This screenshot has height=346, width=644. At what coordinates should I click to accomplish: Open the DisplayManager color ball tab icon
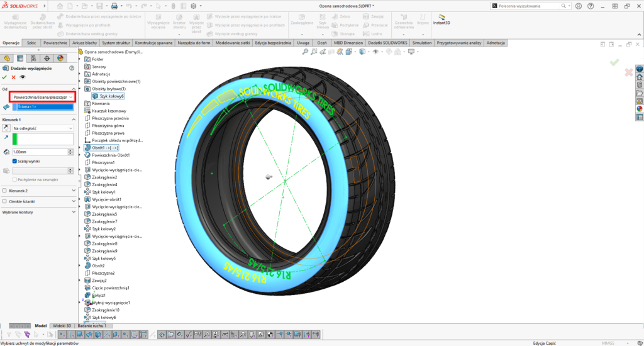pos(60,59)
